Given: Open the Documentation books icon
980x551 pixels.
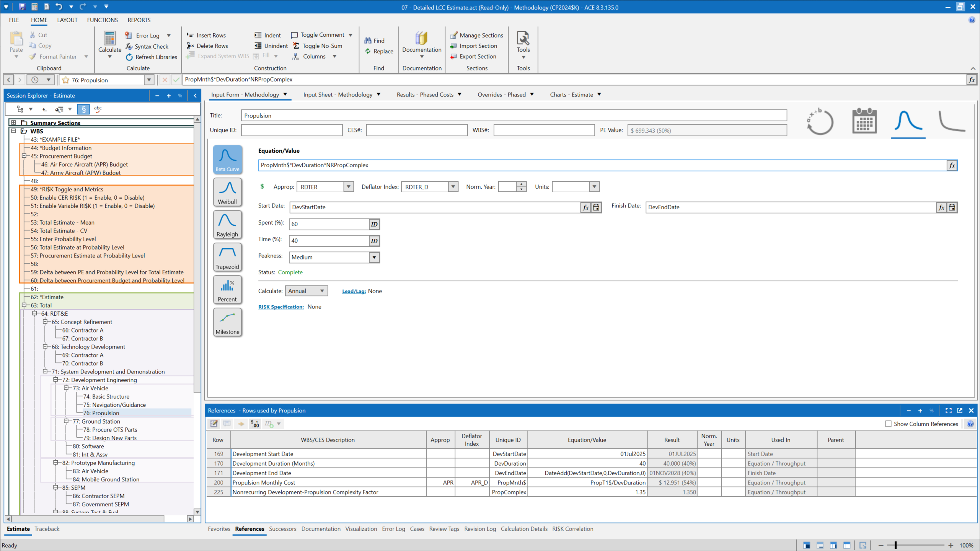Looking at the screenshot, I should (x=421, y=38).
